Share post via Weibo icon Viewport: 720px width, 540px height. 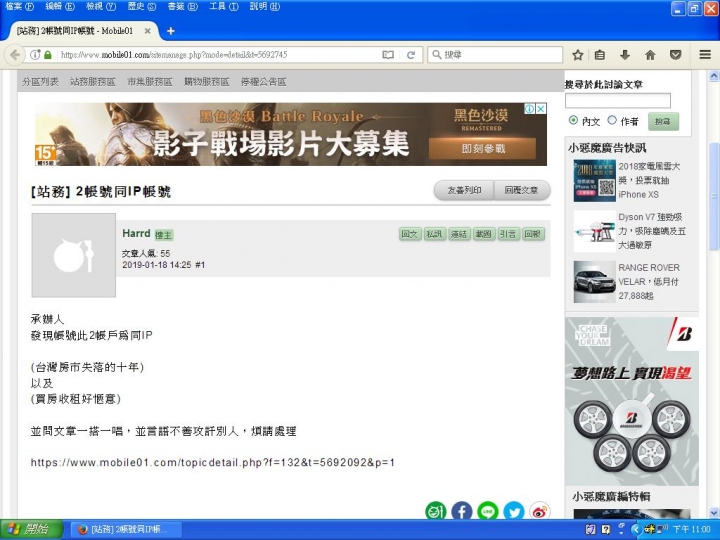tap(540, 511)
